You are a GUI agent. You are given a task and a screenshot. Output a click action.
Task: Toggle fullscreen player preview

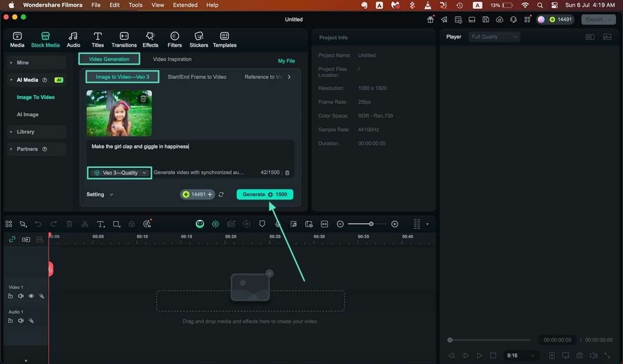[607, 356]
